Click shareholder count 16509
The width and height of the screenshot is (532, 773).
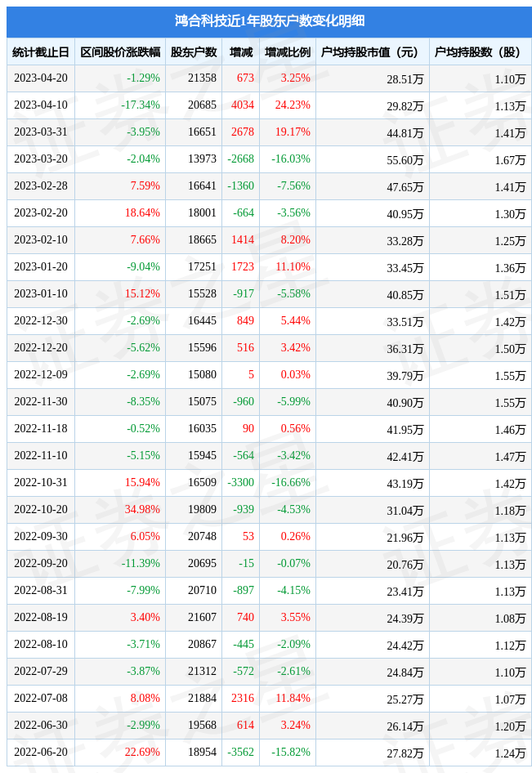[202, 482]
